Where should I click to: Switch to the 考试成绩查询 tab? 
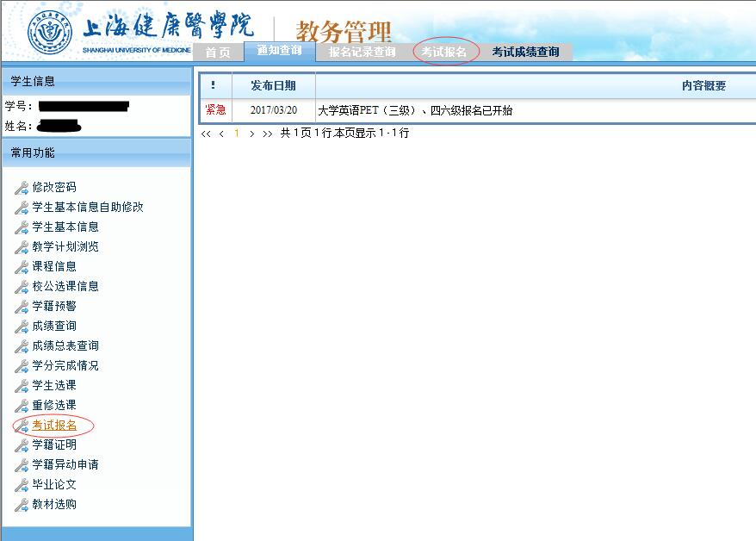(525, 53)
